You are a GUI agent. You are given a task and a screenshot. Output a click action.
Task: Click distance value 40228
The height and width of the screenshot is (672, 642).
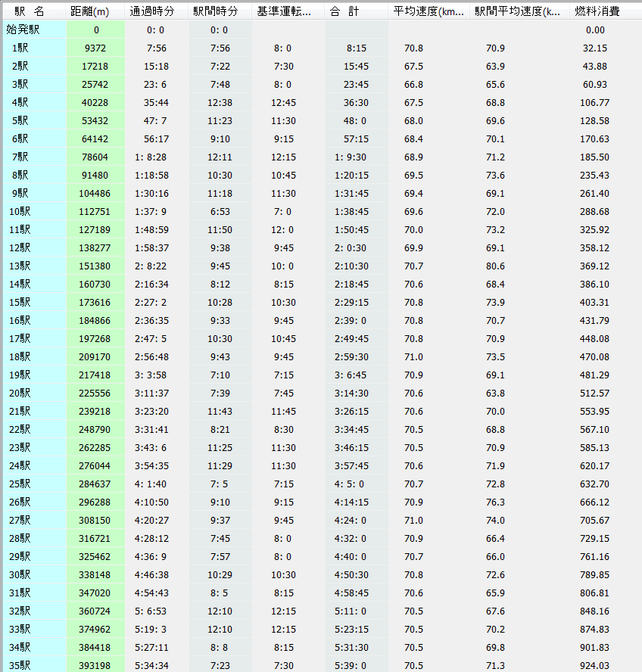pyautogui.click(x=95, y=102)
